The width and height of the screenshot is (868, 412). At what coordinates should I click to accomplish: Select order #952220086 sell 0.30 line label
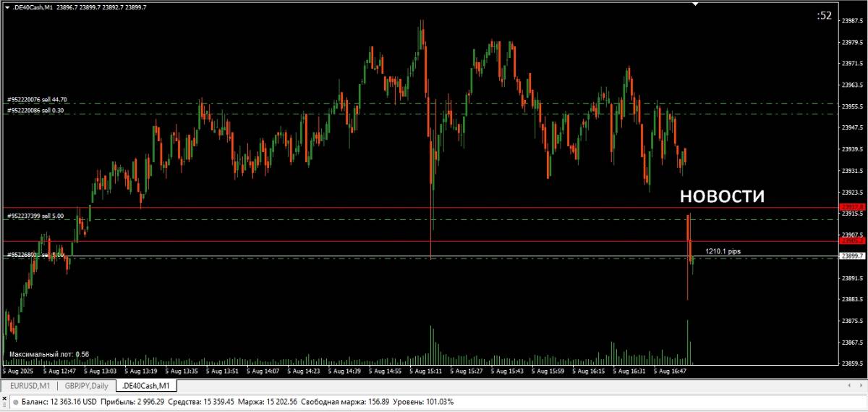pyautogui.click(x=35, y=110)
